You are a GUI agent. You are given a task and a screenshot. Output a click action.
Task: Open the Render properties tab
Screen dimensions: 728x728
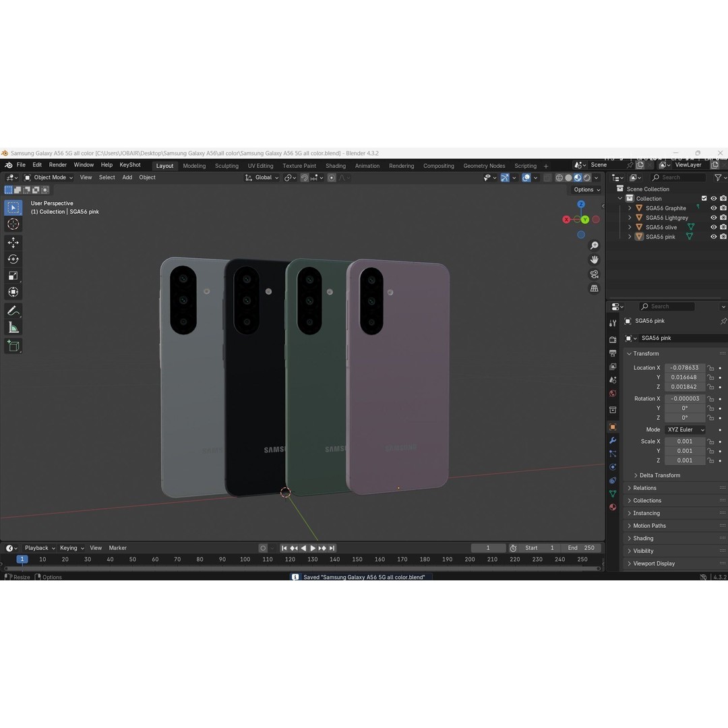613,340
